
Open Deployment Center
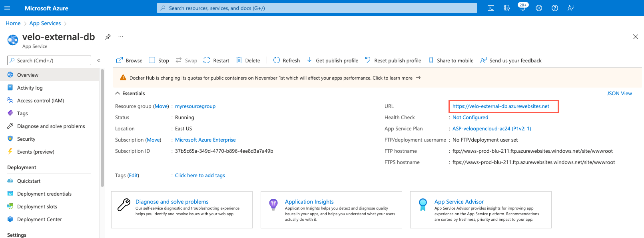pos(50,219)
